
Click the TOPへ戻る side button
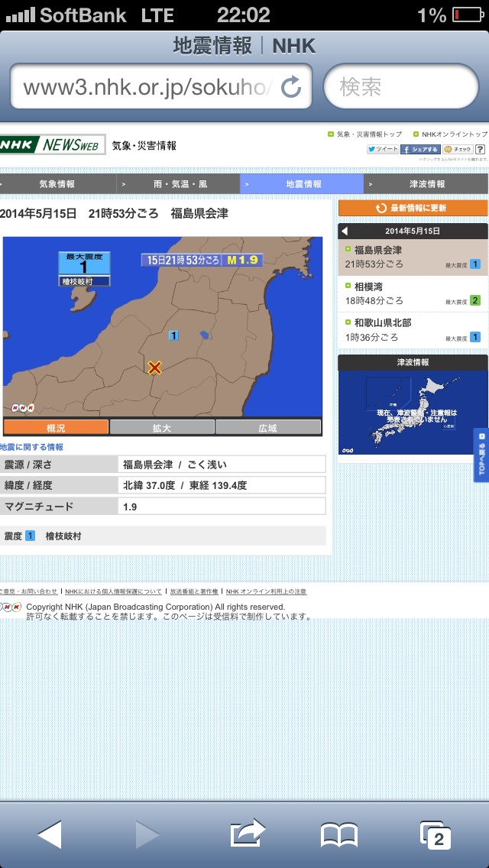[481, 455]
